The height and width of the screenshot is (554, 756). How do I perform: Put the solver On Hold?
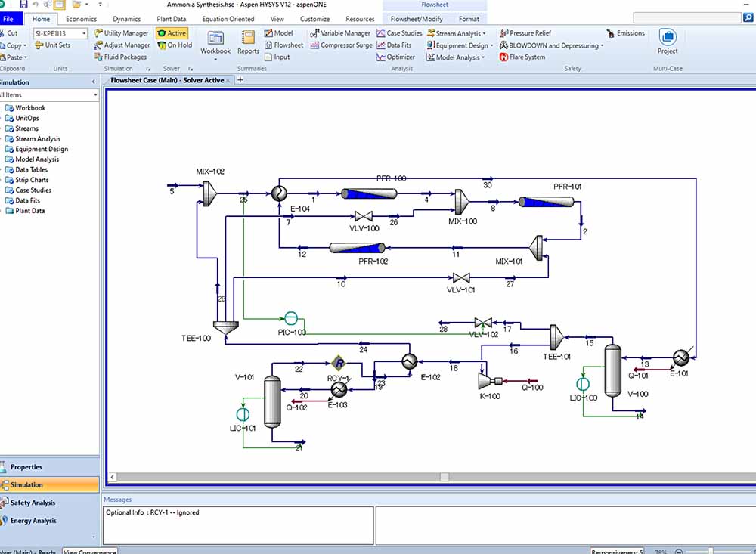tap(175, 45)
